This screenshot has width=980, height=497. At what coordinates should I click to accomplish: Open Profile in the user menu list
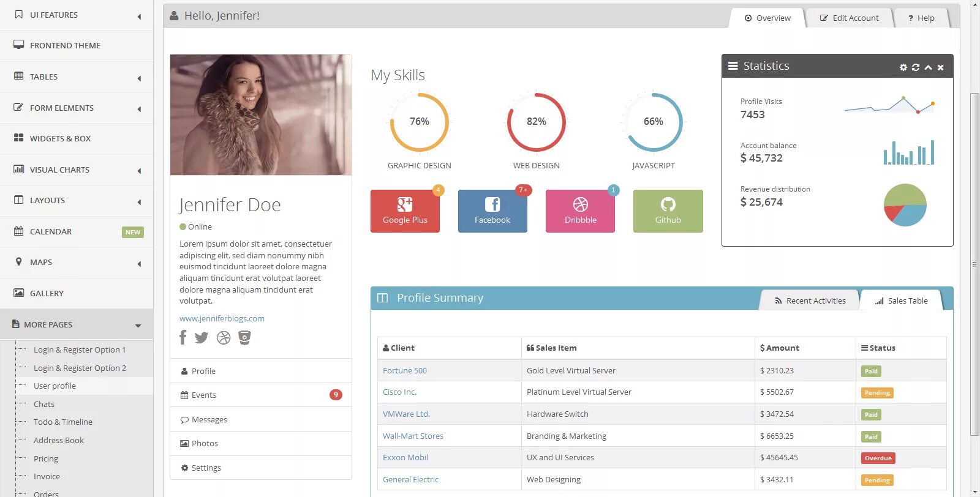tap(261, 371)
